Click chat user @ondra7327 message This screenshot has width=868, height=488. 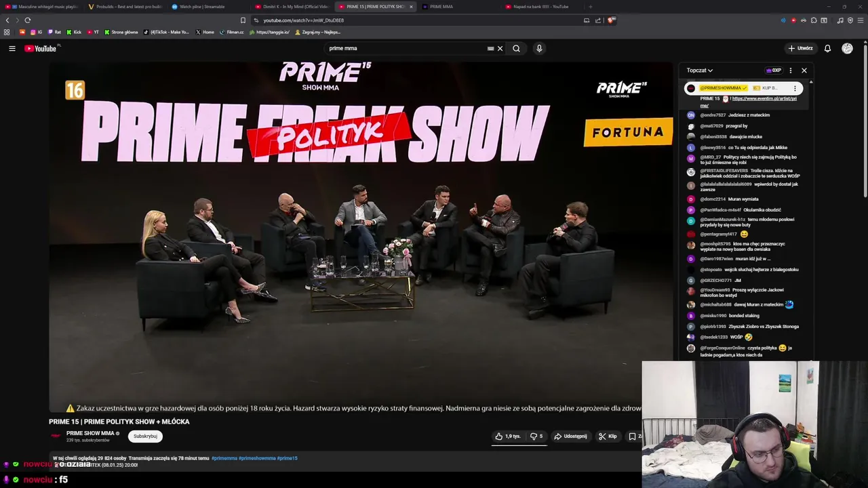point(735,115)
